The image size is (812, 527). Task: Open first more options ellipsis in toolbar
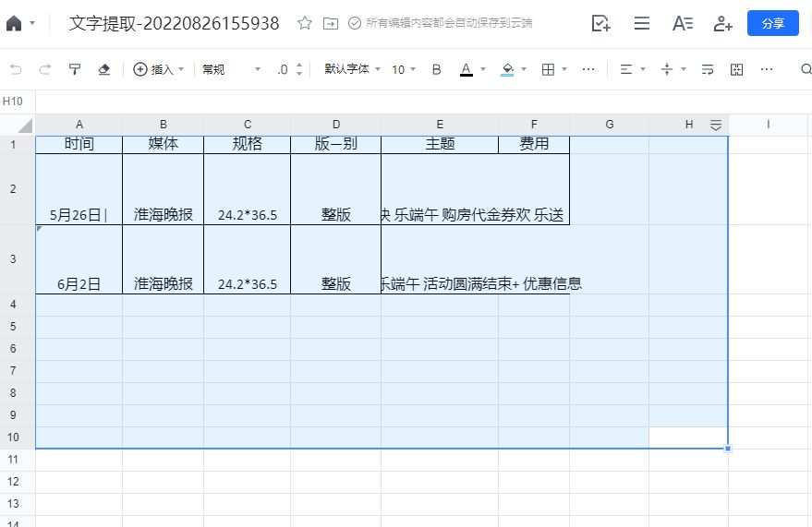[588, 69]
